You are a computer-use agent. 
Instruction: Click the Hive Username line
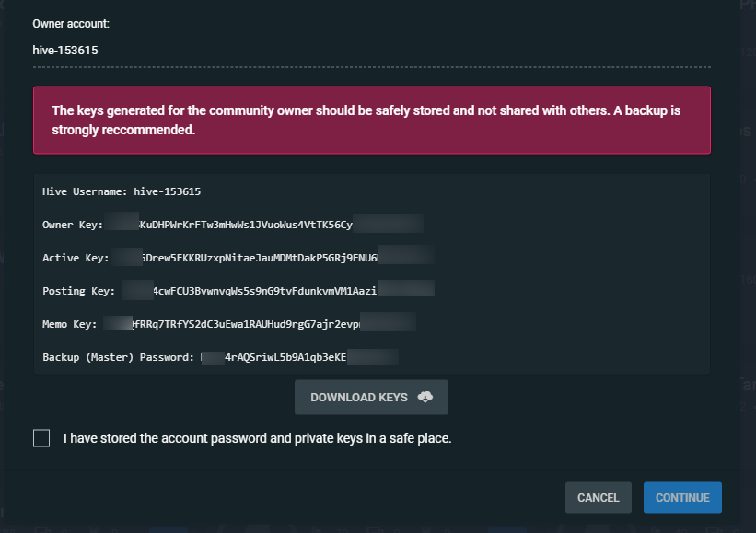coord(122,191)
